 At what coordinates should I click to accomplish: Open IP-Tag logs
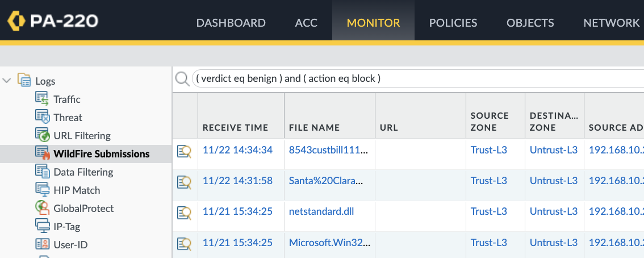[x=67, y=226]
